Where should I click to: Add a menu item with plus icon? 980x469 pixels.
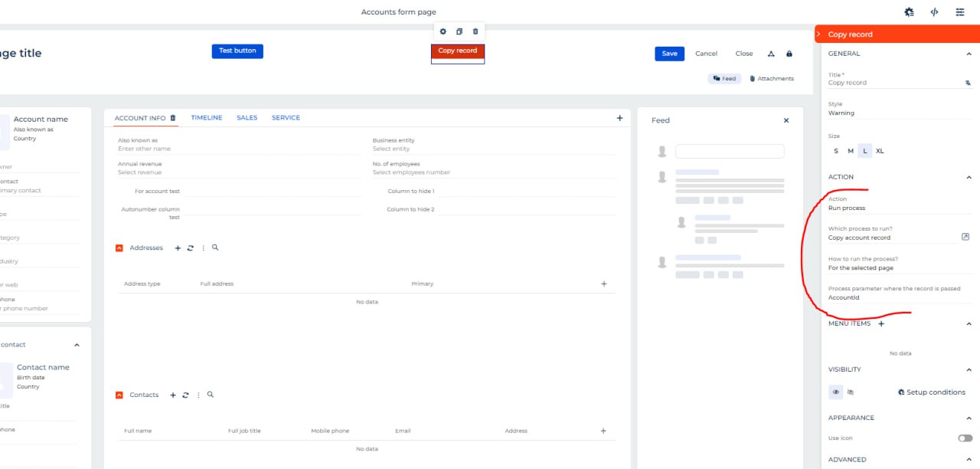881,323
